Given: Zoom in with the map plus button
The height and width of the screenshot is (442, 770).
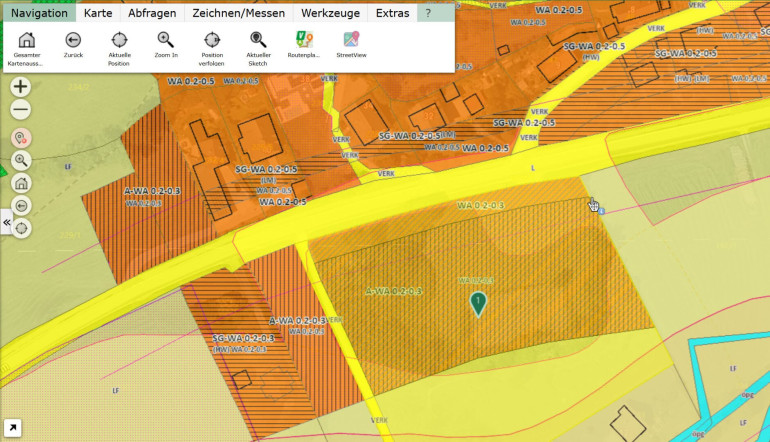Looking at the screenshot, I should [21, 87].
